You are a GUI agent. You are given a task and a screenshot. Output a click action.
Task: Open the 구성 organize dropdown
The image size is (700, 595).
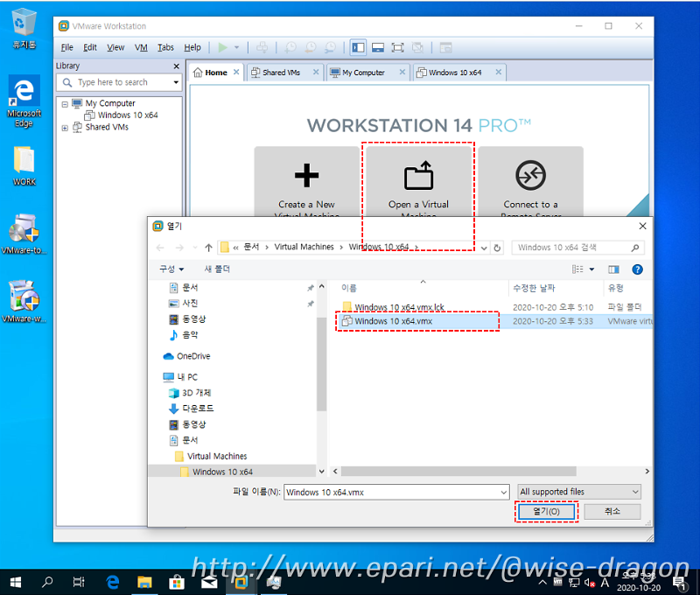[171, 269]
